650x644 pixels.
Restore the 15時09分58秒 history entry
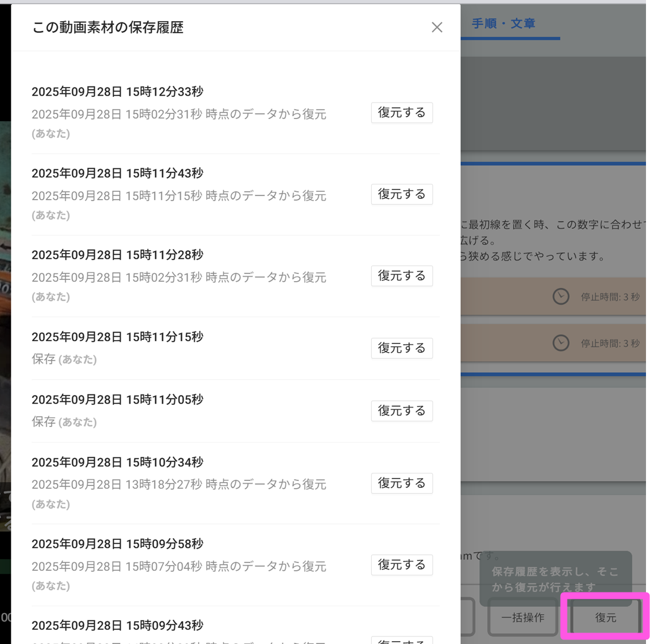click(401, 565)
